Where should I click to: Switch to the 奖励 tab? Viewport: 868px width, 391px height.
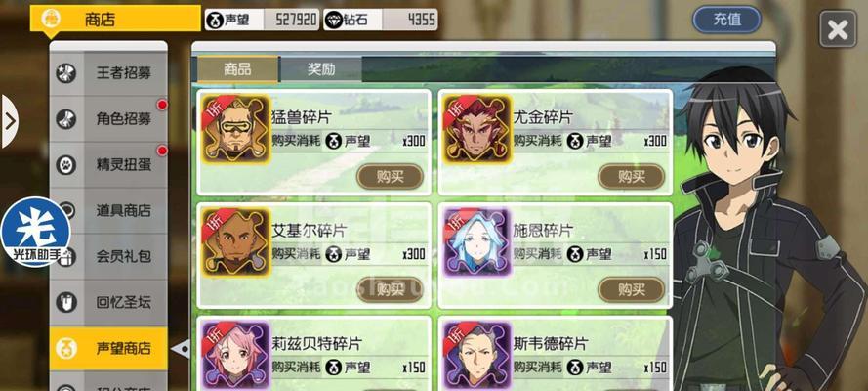(321, 69)
